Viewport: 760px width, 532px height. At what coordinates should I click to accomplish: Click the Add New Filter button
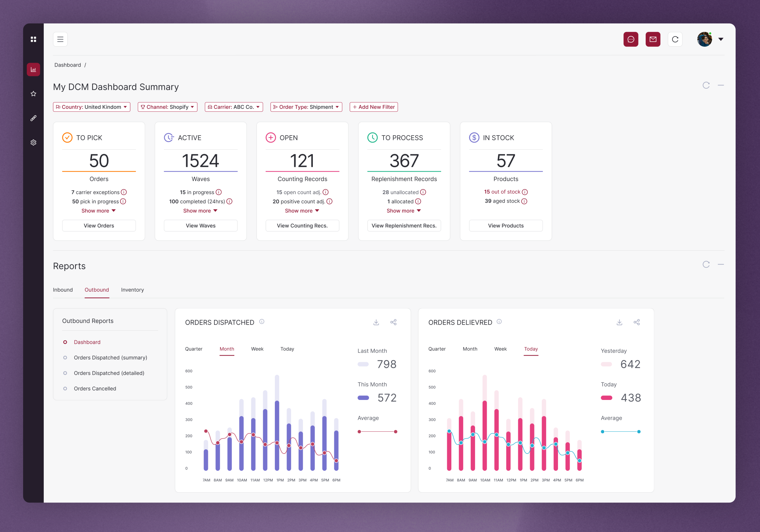pos(373,107)
